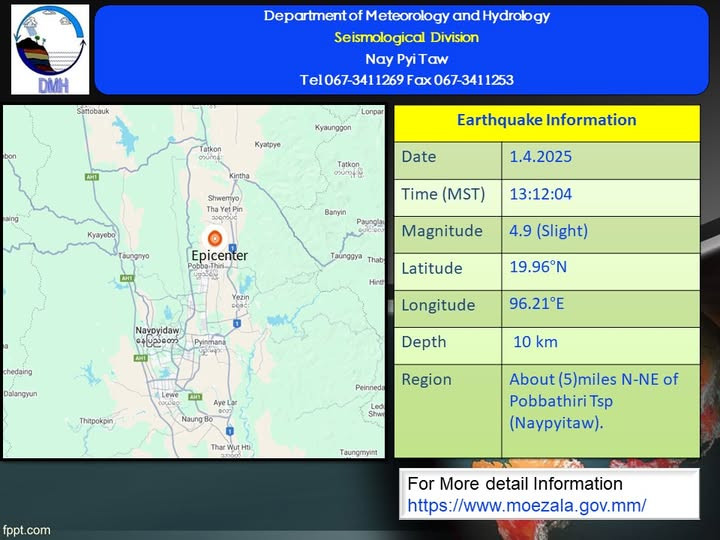Click the magnitude value 4.9 (Slight)
The width and height of the screenshot is (720, 540).
[x=548, y=231]
